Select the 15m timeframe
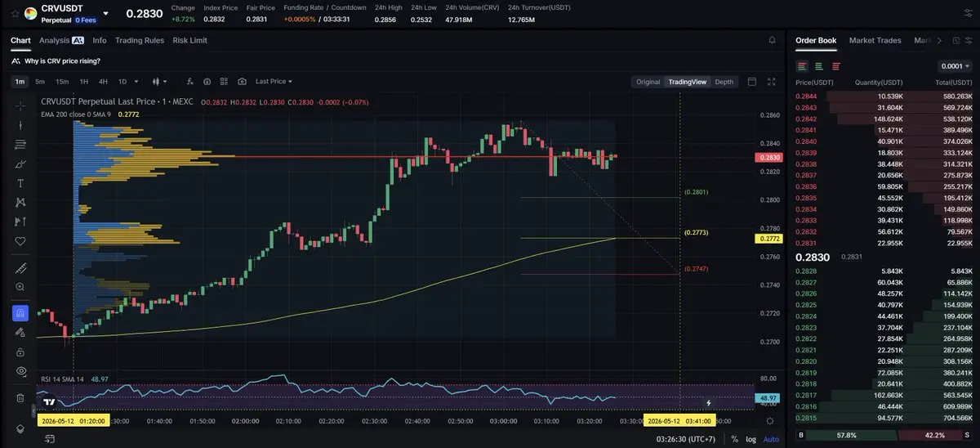980x448 pixels. (x=62, y=82)
